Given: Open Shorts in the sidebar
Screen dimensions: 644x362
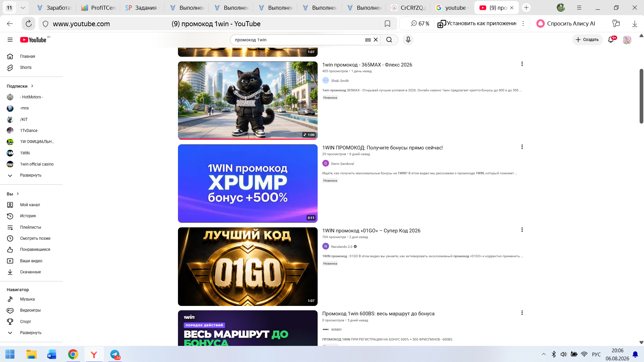Looking at the screenshot, I should [x=26, y=67].
